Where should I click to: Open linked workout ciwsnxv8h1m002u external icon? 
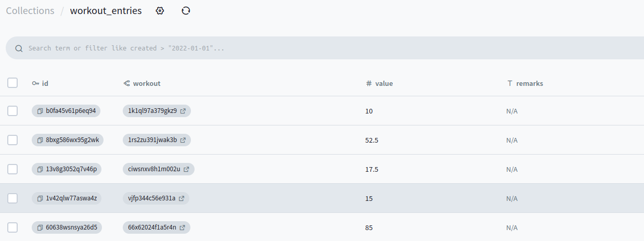(186, 169)
